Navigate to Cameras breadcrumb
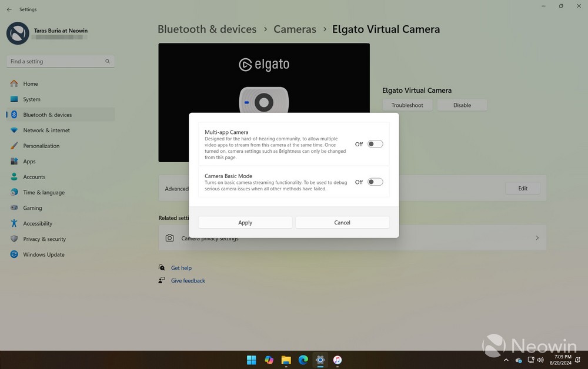Viewport: 588px width, 369px height. click(x=295, y=29)
